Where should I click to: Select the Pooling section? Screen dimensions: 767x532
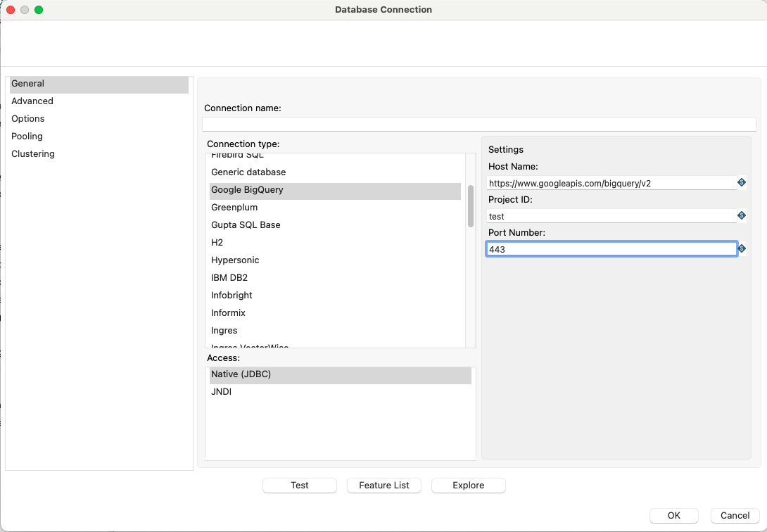(27, 136)
